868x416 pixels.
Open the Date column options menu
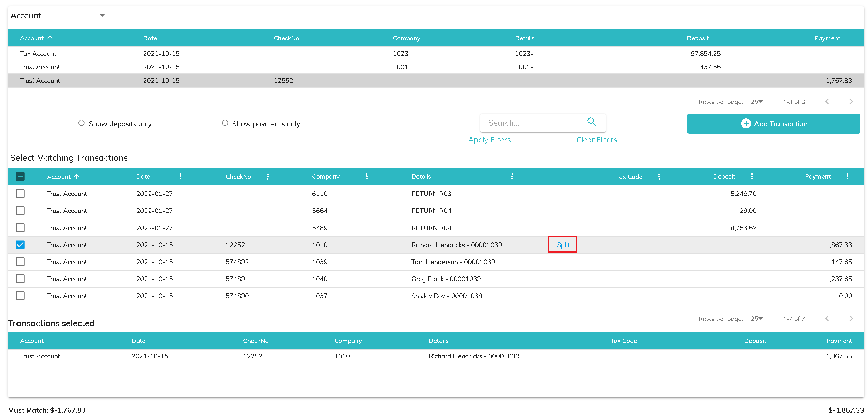(x=180, y=176)
